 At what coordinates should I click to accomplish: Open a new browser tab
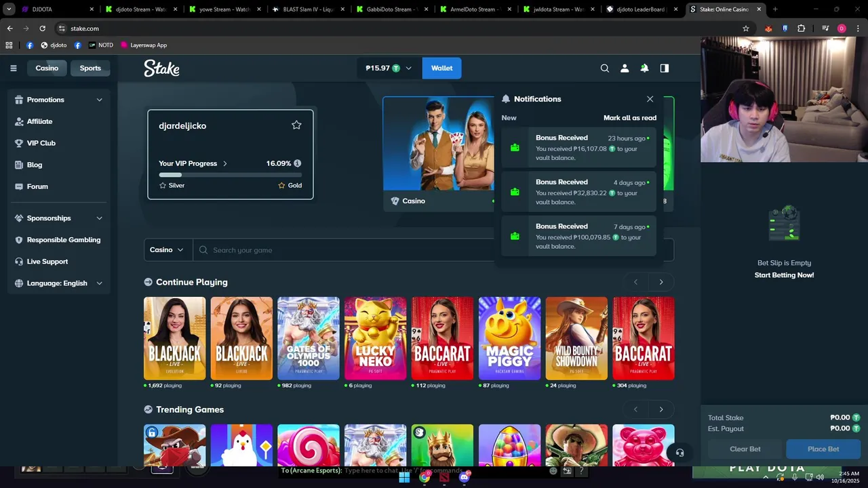click(x=775, y=9)
